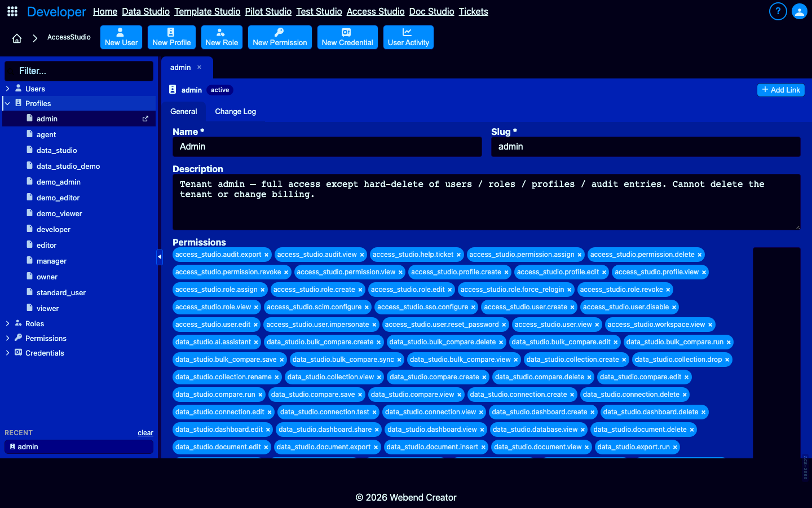Remove data_studio.ai.assistant permission tag
The width and height of the screenshot is (812, 508).
coord(256,343)
